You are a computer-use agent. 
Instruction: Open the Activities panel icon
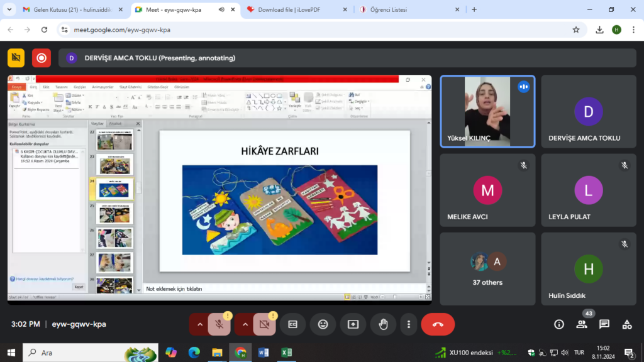pyautogui.click(x=627, y=324)
